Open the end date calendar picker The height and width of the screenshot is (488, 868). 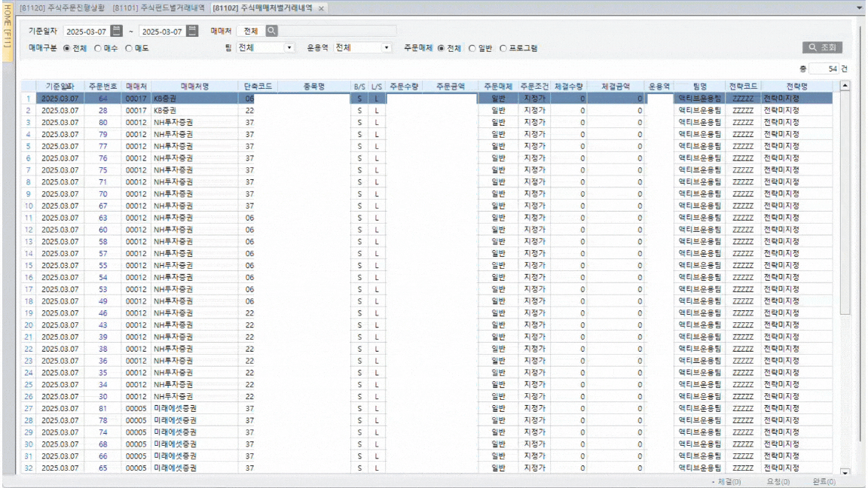point(192,31)
